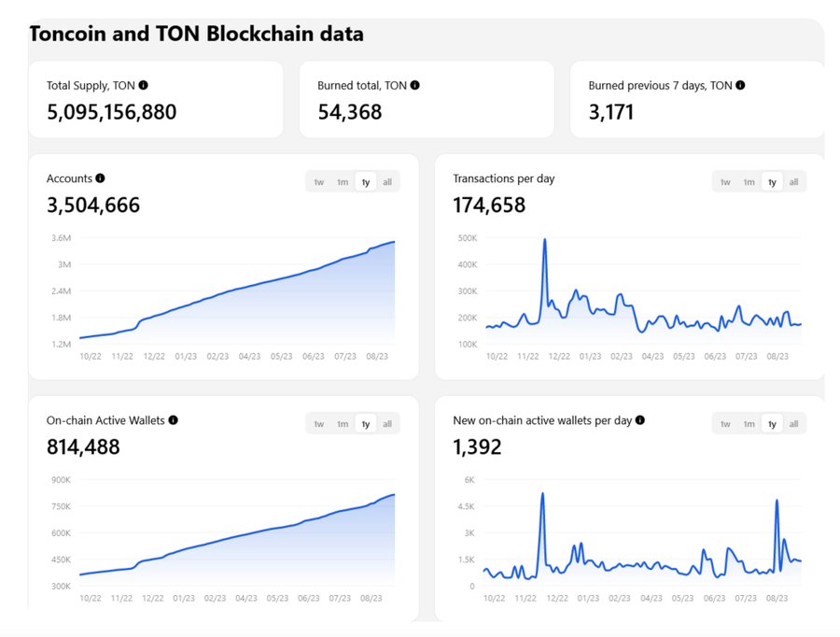
Task: Switch Transactions per day chart to 1m
Action: [x=749, y=182]
